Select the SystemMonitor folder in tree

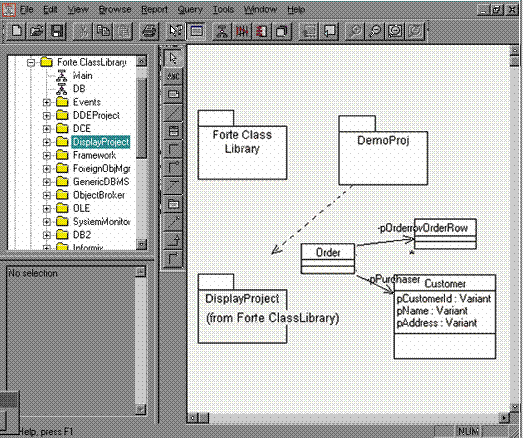point(101,222)
